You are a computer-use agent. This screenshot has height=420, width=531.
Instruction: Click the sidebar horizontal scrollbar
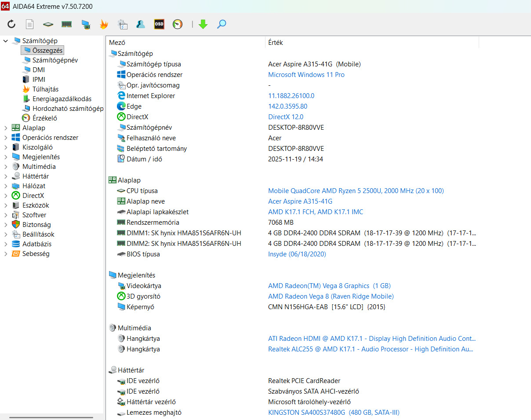[51, 417]
